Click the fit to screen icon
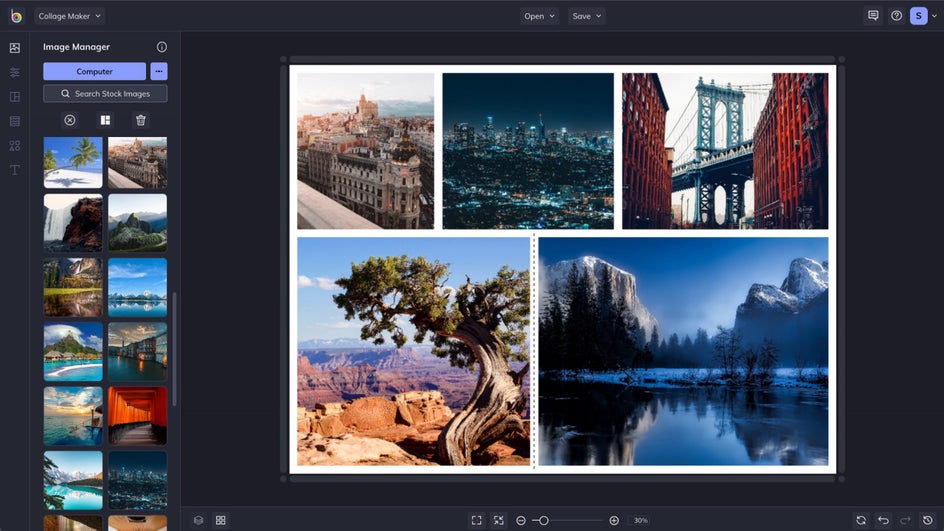 (x=476, y=520)
